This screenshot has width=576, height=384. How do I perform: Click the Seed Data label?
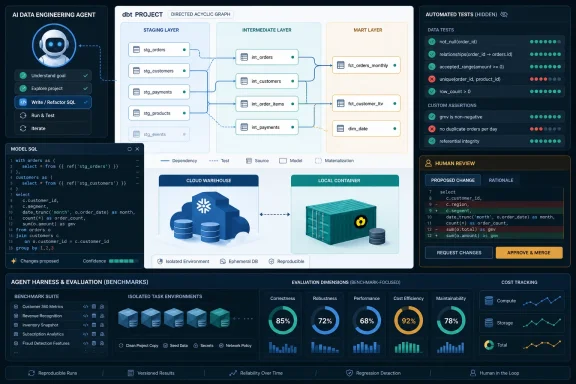click(179, 346)
